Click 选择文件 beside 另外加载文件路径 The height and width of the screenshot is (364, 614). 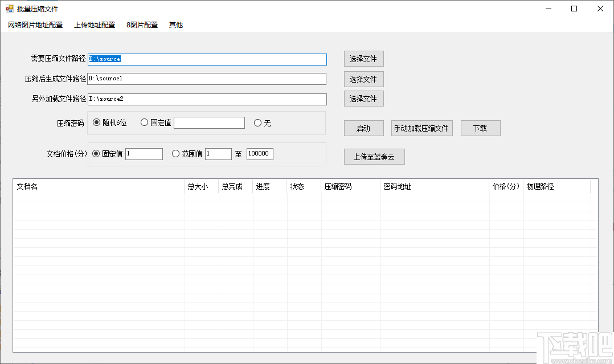tap(363, 99)
